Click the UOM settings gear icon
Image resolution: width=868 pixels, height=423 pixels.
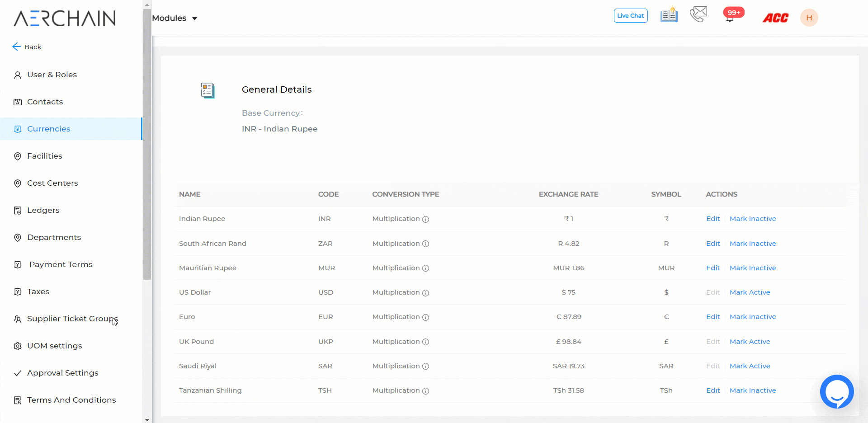(x=18, y=346)
